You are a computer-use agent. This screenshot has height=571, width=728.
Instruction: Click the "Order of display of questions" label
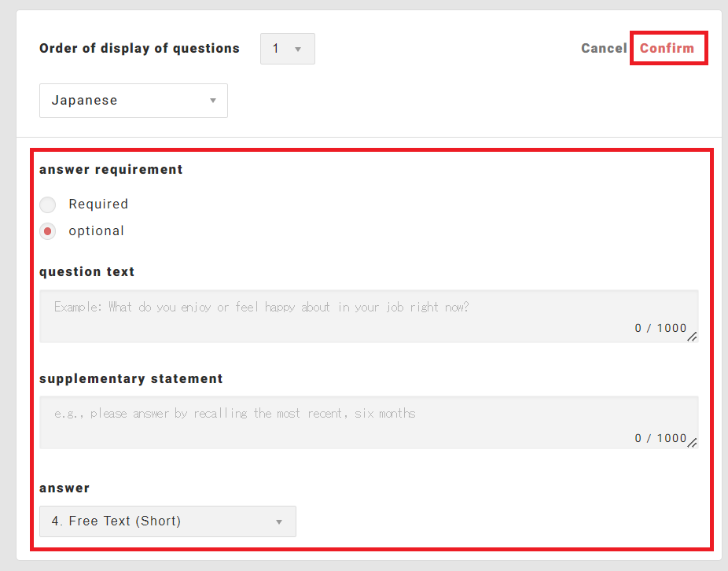tap(139, 49)
